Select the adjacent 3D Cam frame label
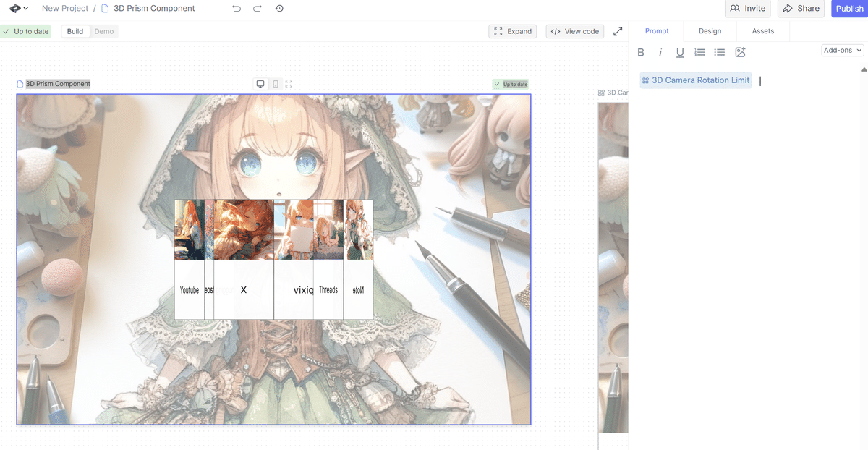The image size is (868, 450). [613, 93]
